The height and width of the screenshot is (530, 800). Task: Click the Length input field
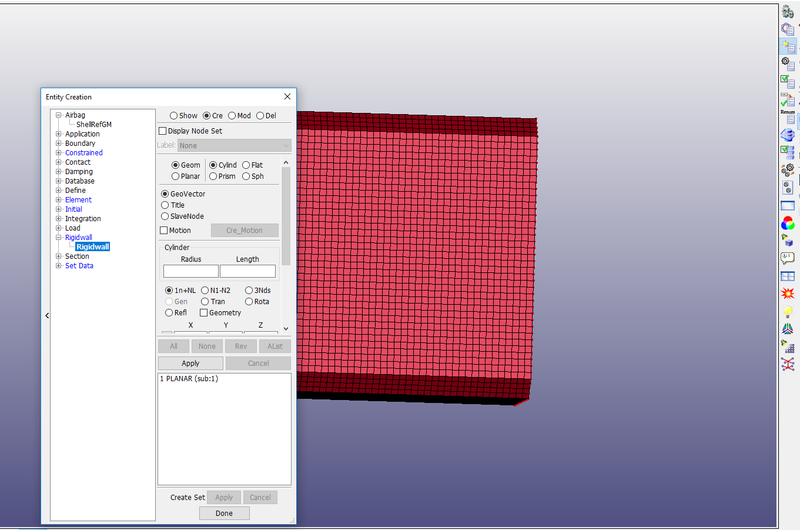(248, 271)
